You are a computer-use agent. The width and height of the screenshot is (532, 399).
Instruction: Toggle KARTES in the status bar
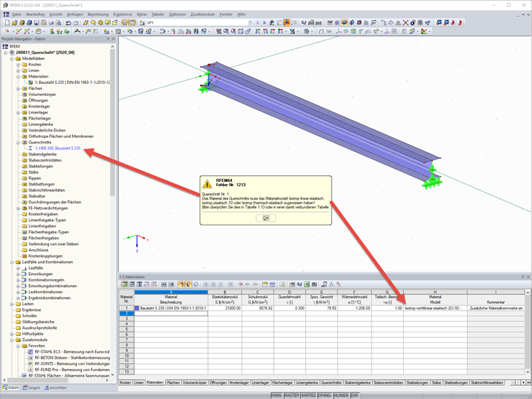click(308, 395)
